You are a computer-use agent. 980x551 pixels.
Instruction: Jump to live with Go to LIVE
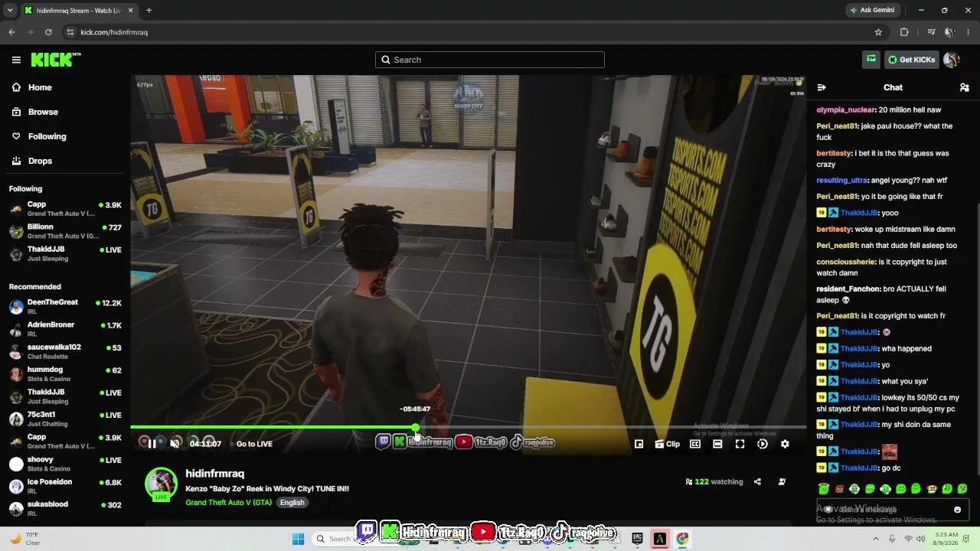(x=254, y=444)
